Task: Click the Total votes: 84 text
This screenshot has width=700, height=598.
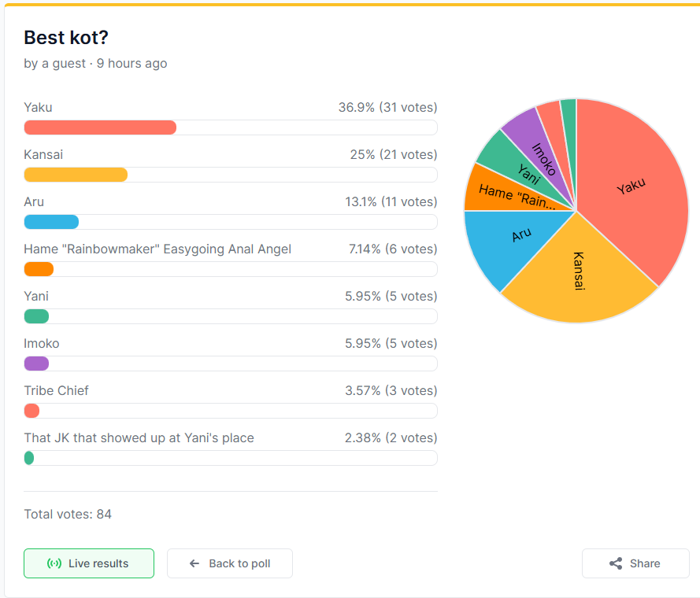Action: point(68,514)
